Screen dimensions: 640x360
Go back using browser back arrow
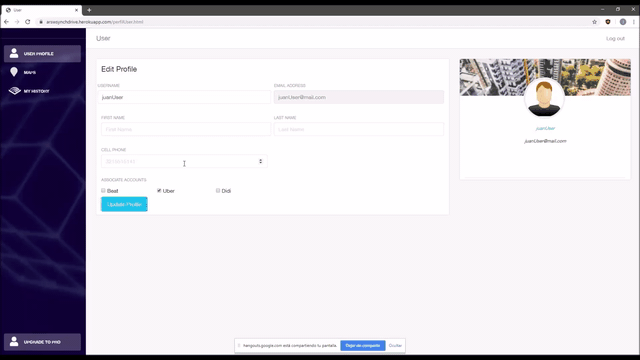point(7,22)
